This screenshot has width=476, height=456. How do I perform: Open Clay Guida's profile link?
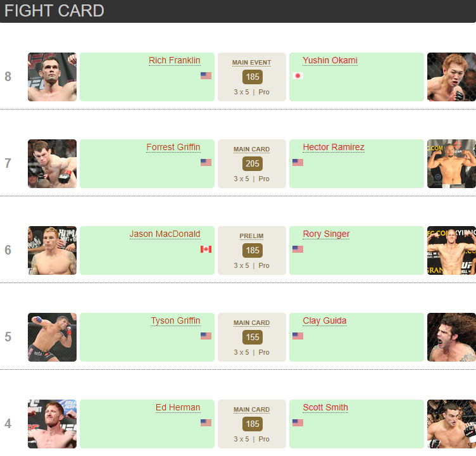[x=324, y=320]
